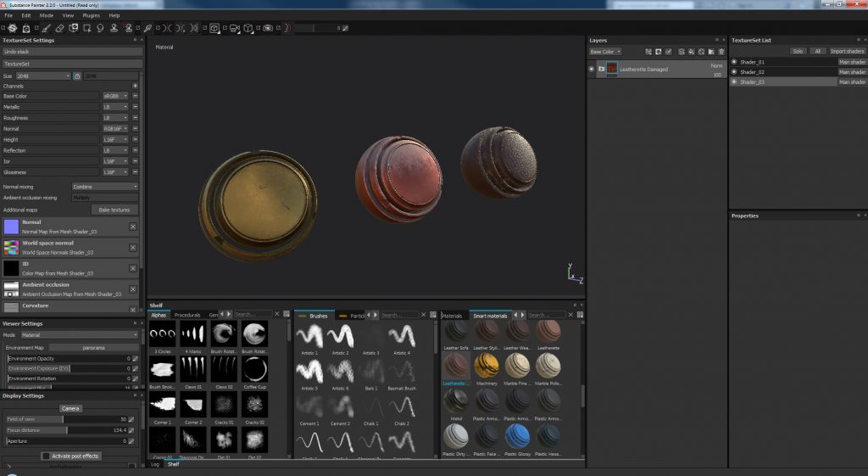The image size is (868, 476).
Task: Select Shader_02 radio button
Action: click(734, 71)
